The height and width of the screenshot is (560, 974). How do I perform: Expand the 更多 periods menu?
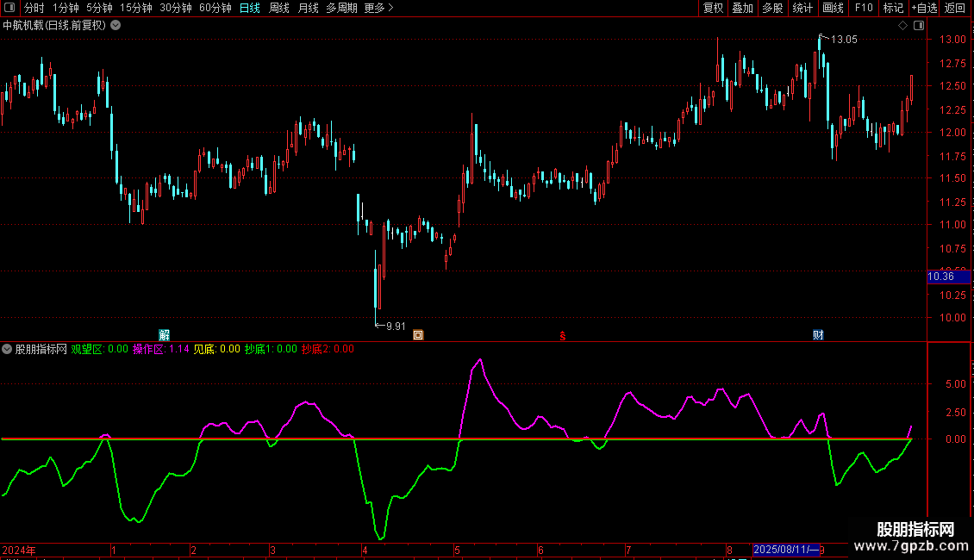tap(378, 8)
